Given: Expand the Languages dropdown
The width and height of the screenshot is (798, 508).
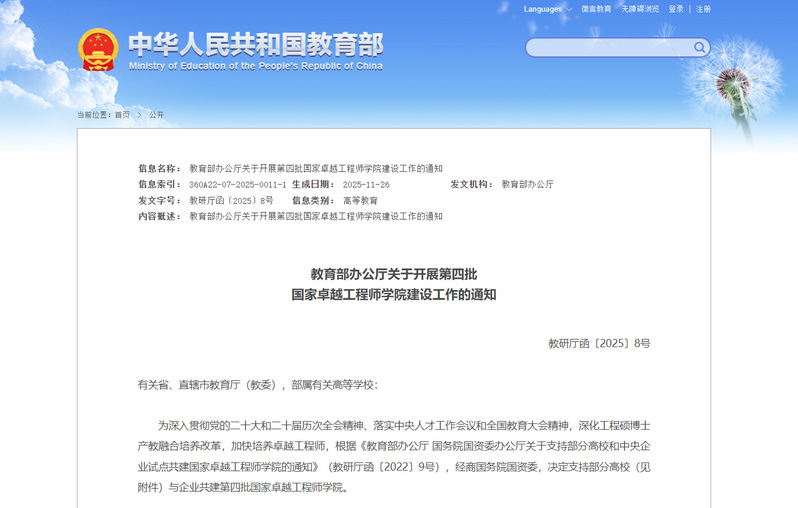Looking at the screenshot, I should click(548, 9).
